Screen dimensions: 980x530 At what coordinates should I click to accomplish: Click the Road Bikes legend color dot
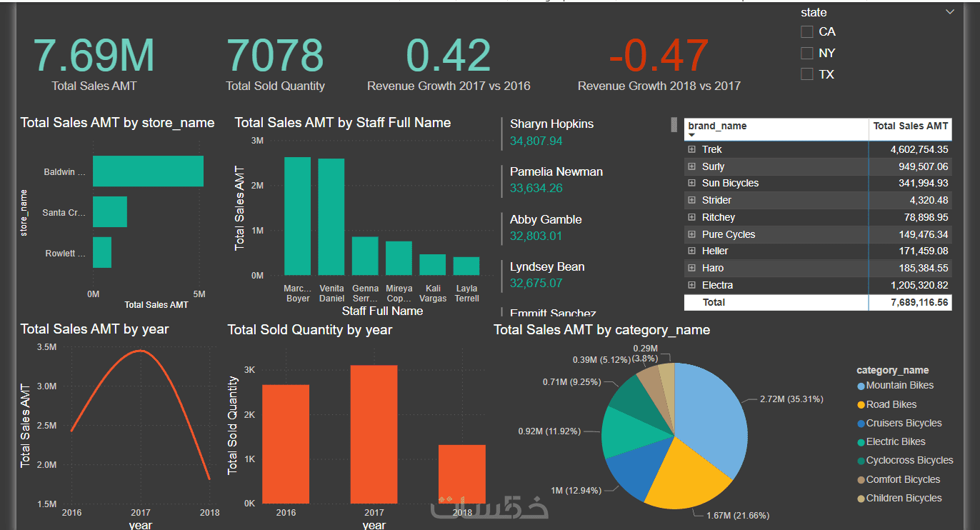click(x=861, y=405)
